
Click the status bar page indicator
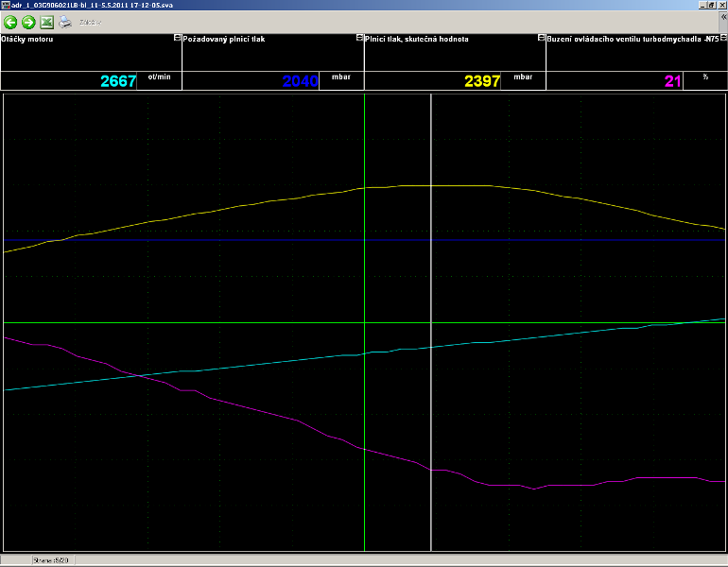51,560
